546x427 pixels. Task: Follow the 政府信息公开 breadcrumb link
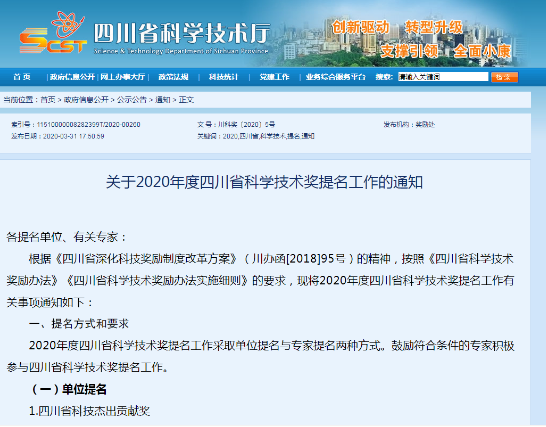[86, 100]
